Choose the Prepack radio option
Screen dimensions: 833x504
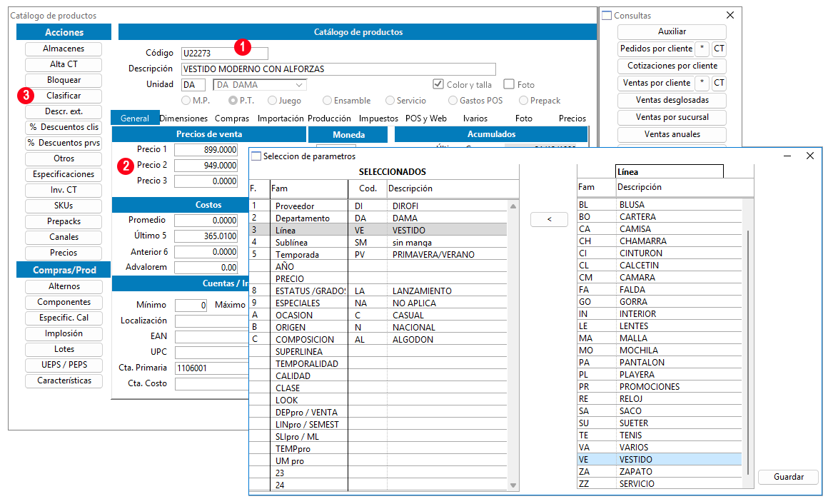coord(523,101)
